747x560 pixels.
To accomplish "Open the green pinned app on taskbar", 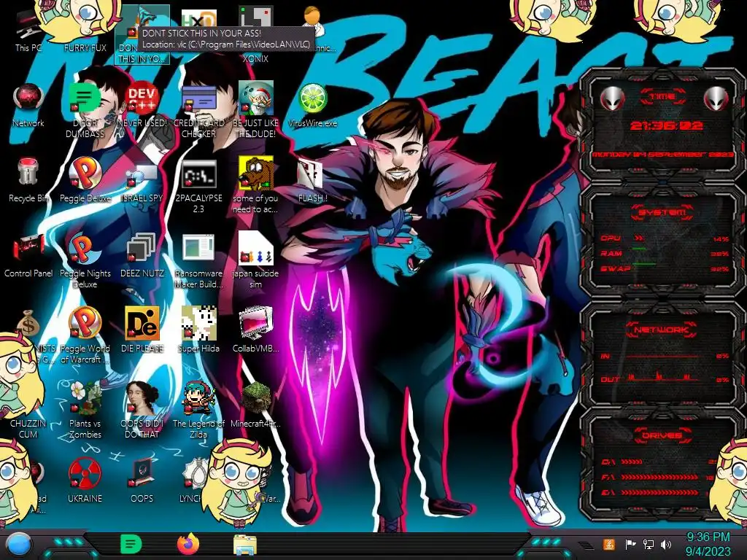I will [x=131, y=544].
